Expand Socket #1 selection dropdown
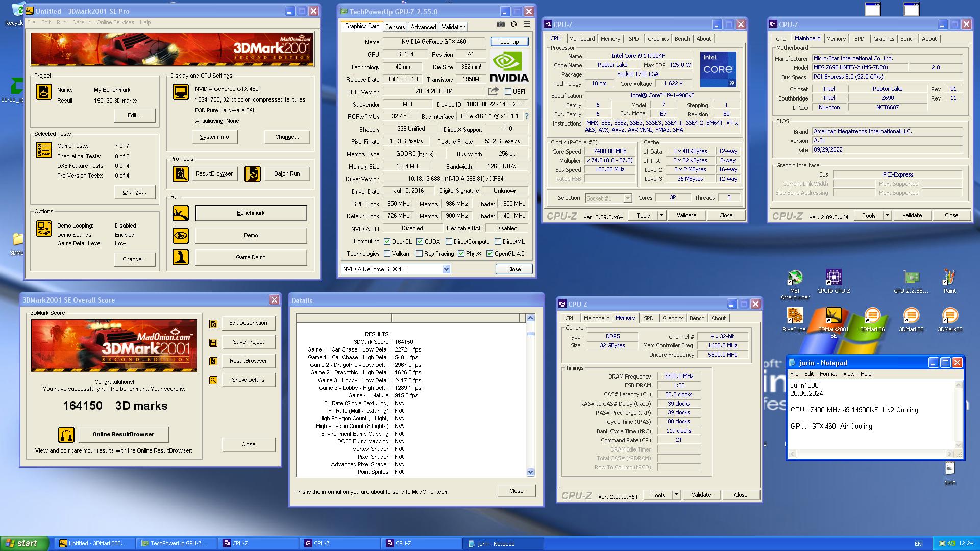Screen dimensions: 980x551 point(628,198)
